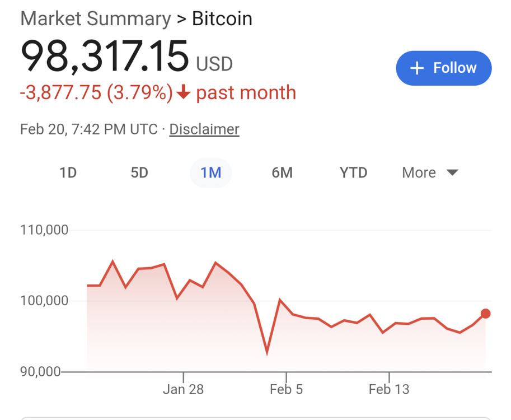Select the highlighted 1M range tab
Image resolution: width=511 pixels, height=420 pixels.
[x=211, y=172]
